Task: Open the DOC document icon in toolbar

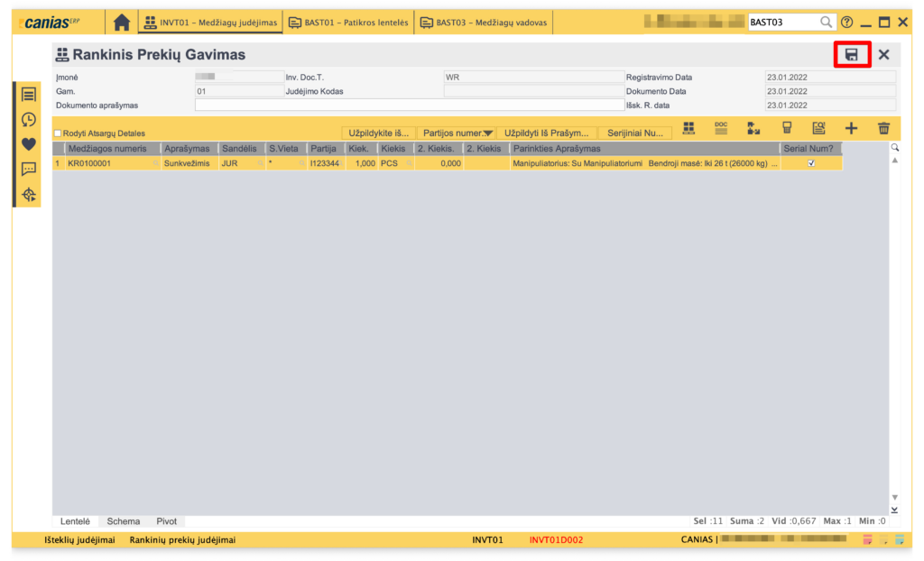Action: coord(721,129)
